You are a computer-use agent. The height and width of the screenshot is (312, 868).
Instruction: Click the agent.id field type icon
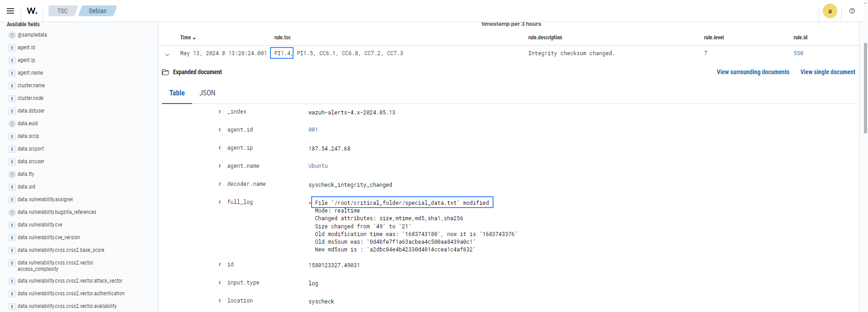(12, 47)
